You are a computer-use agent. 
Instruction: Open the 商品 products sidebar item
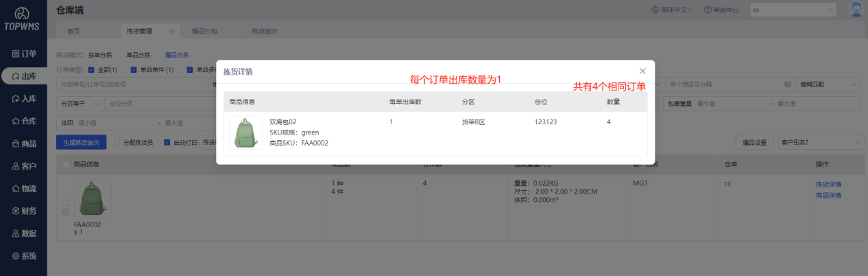click(x=24, y=144)
